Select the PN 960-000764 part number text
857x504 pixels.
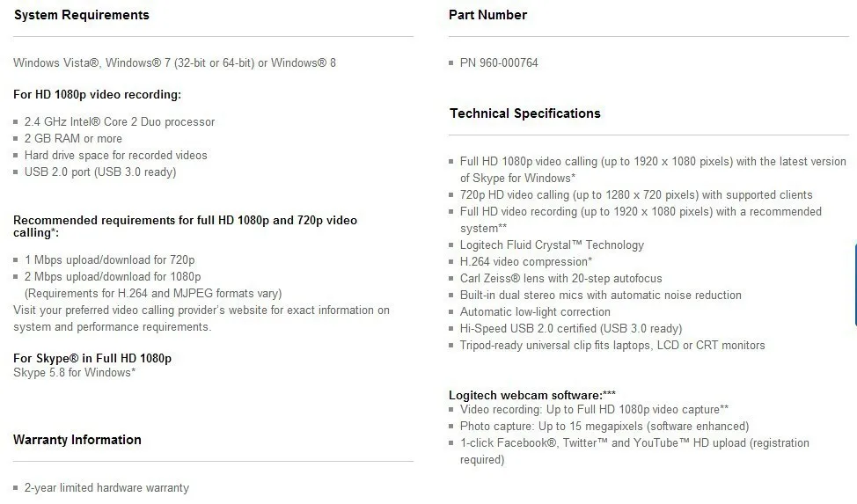(x=499, y=62)
